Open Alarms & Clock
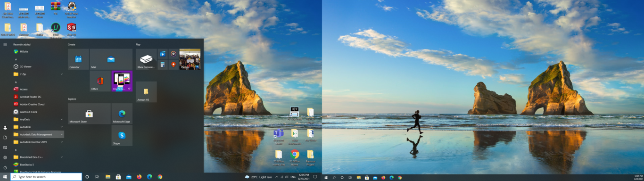 pyautogui.click(x=38, y=112)
